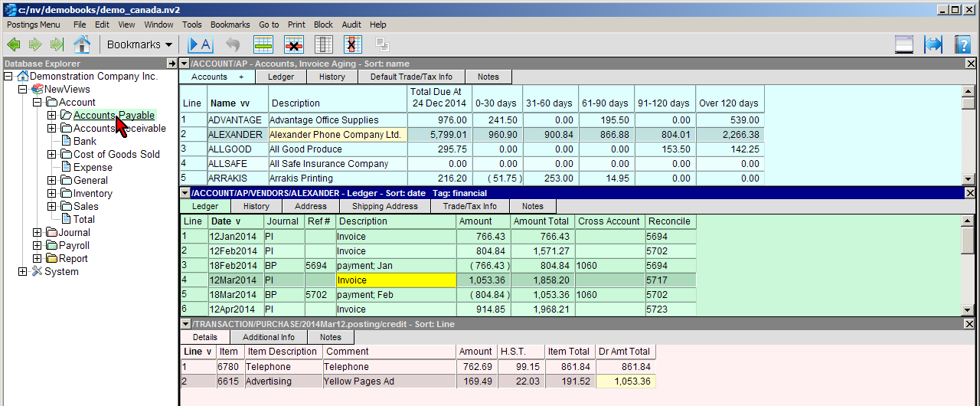This screenshot has height=406, width=980.
Task: Open the blue Help book icon
Action: [x=962, y=44]
